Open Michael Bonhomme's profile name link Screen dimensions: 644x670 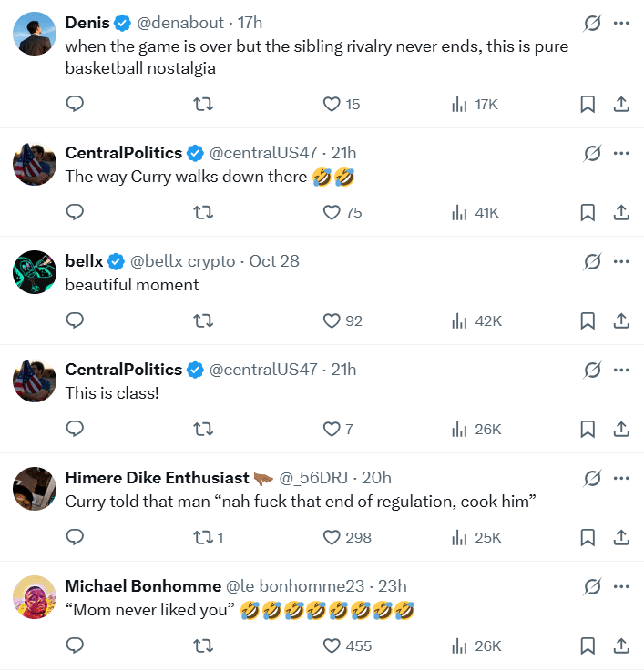[x=143, y=585]
